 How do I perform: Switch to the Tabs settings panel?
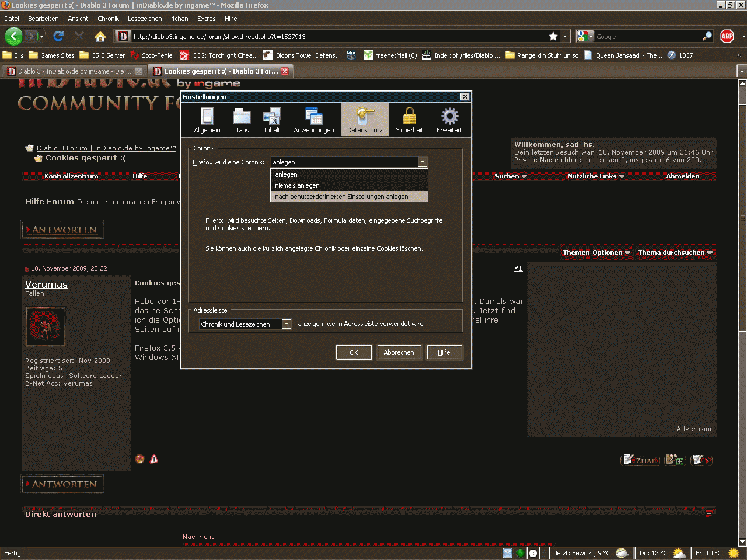[242, 120]
